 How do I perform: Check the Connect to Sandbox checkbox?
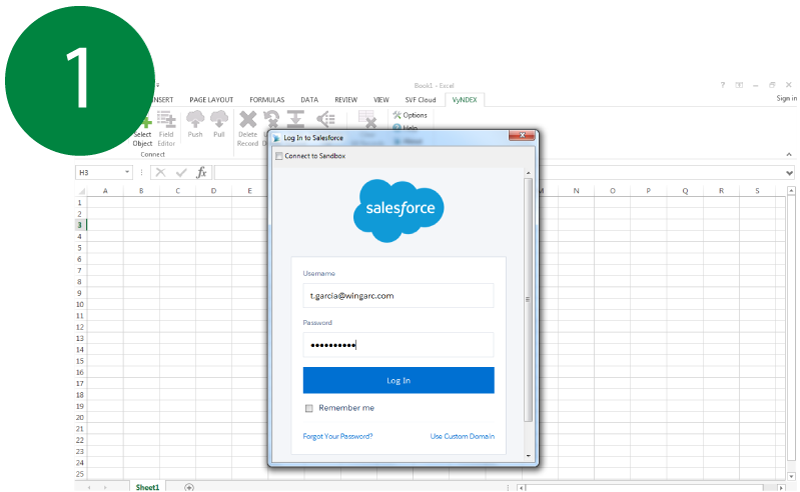(279, 156)
